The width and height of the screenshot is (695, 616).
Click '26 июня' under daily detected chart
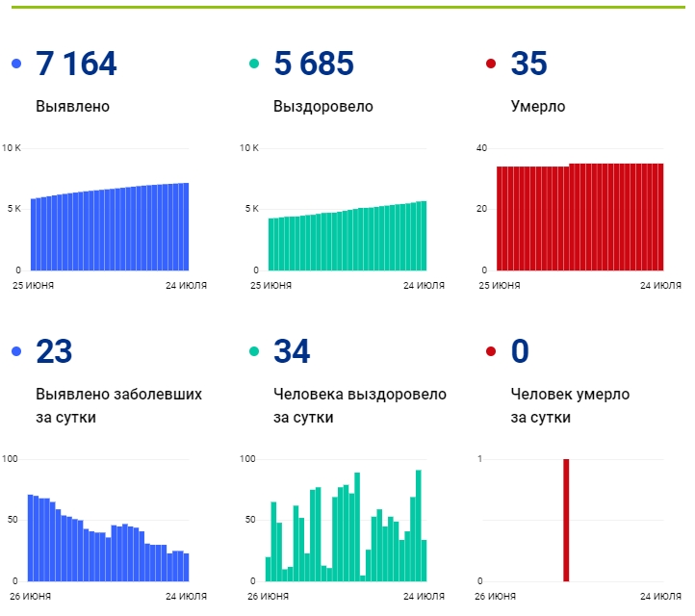[x=30, y=597]
